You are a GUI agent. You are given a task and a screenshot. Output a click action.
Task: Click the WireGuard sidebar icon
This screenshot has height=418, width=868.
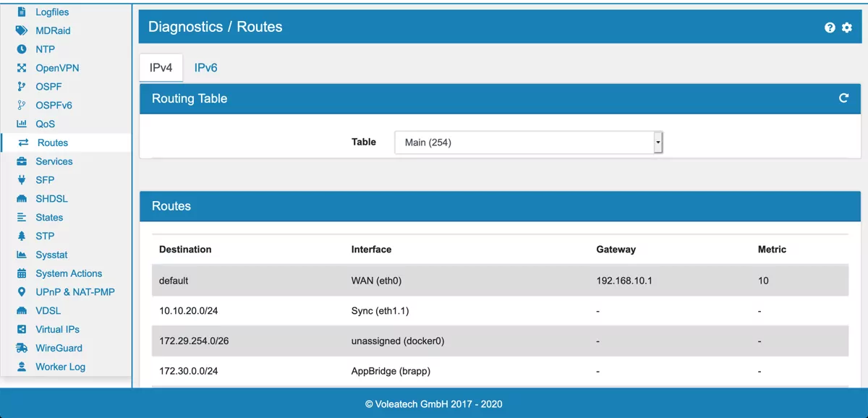pyautogui.click(x=21, y=348)
